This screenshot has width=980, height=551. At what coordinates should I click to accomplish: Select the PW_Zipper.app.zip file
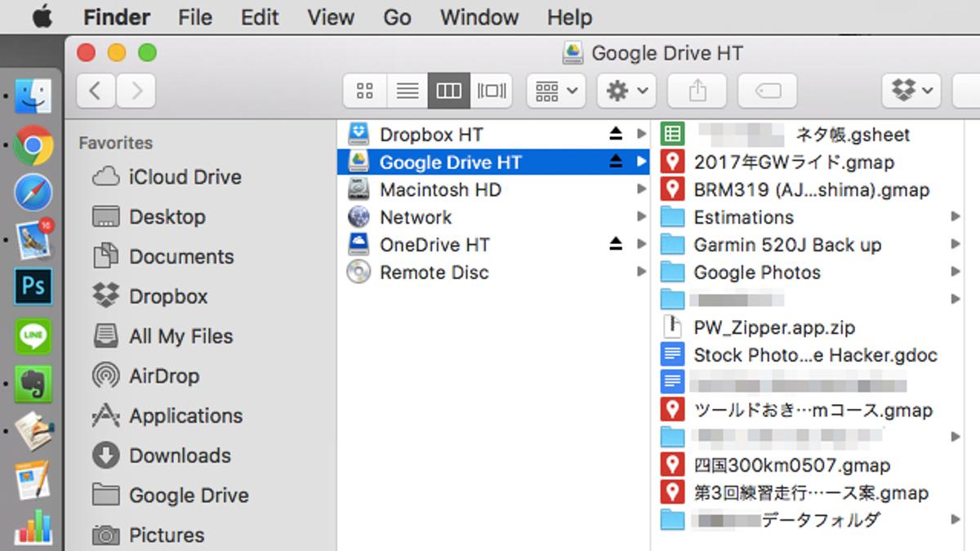(773, 327)
